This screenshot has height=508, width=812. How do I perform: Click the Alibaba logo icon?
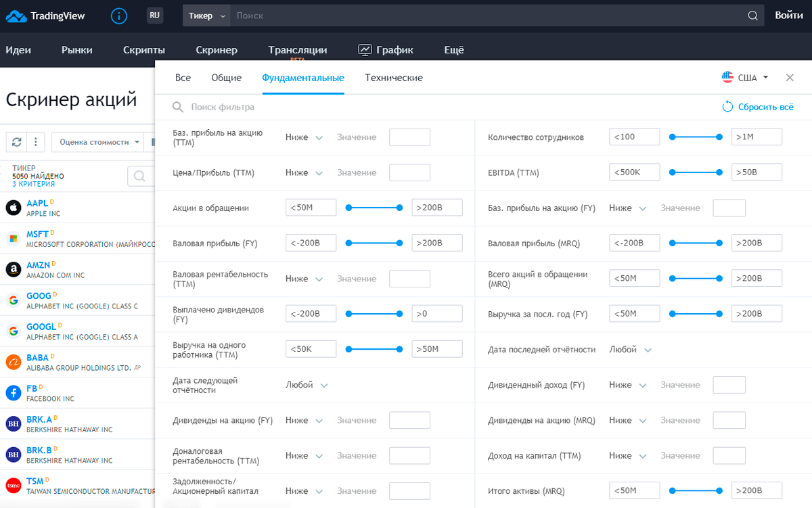tap(14, 362)
